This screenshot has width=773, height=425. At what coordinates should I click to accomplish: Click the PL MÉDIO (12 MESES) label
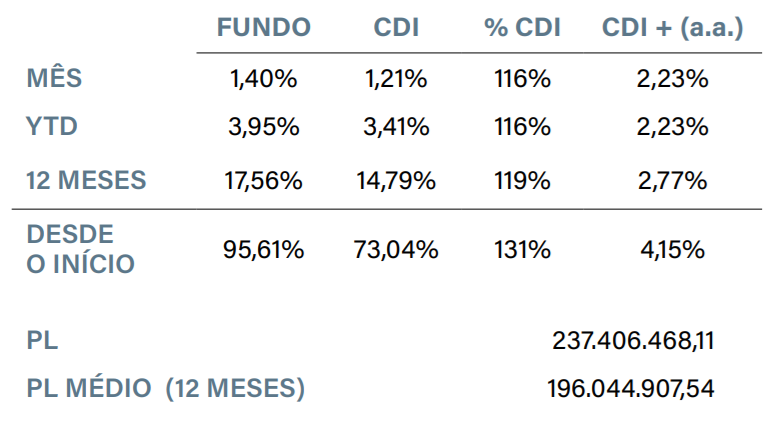(166, 387)
